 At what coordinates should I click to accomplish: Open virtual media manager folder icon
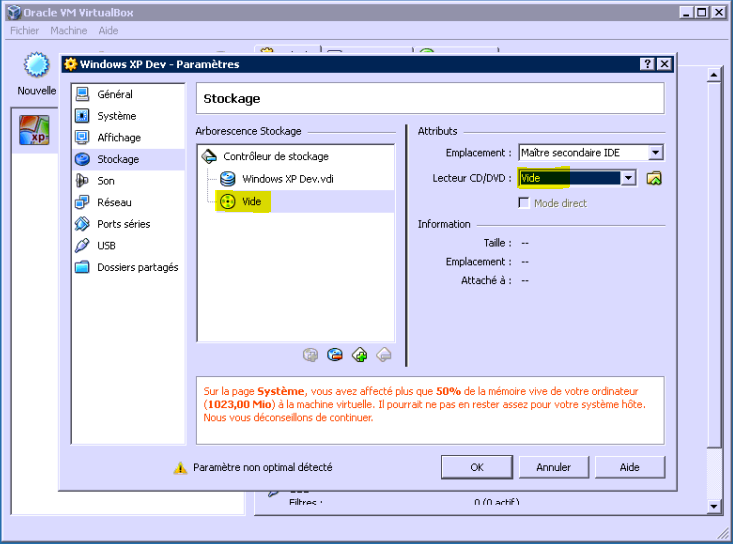[654, 179]
